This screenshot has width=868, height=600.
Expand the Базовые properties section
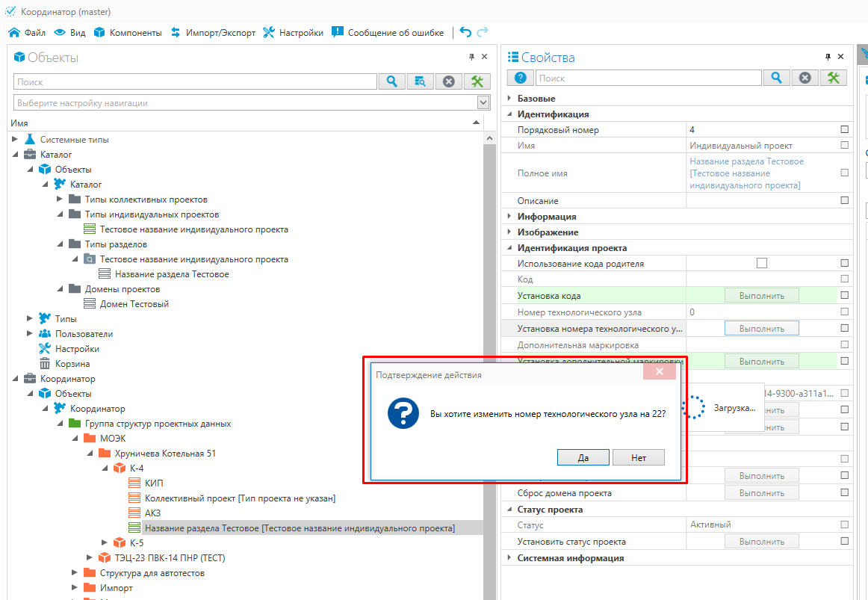click(509, 98)
